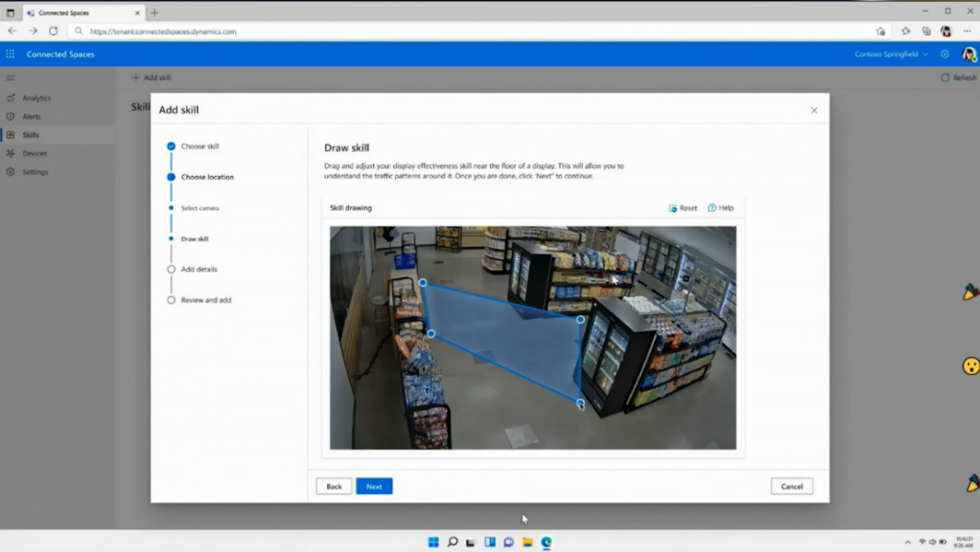980x552 pixels.
Task: Select the Review and add step
Action: (x=205, y=300)
